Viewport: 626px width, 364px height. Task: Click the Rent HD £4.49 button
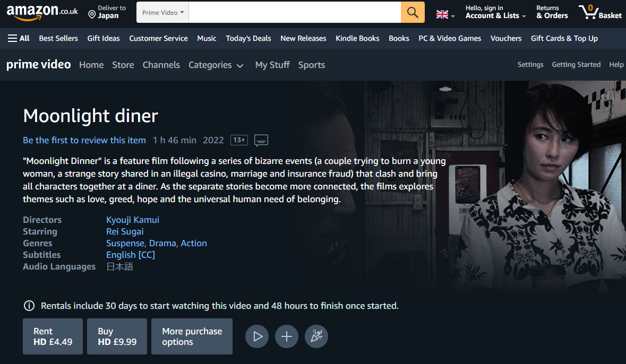(53, 336)
